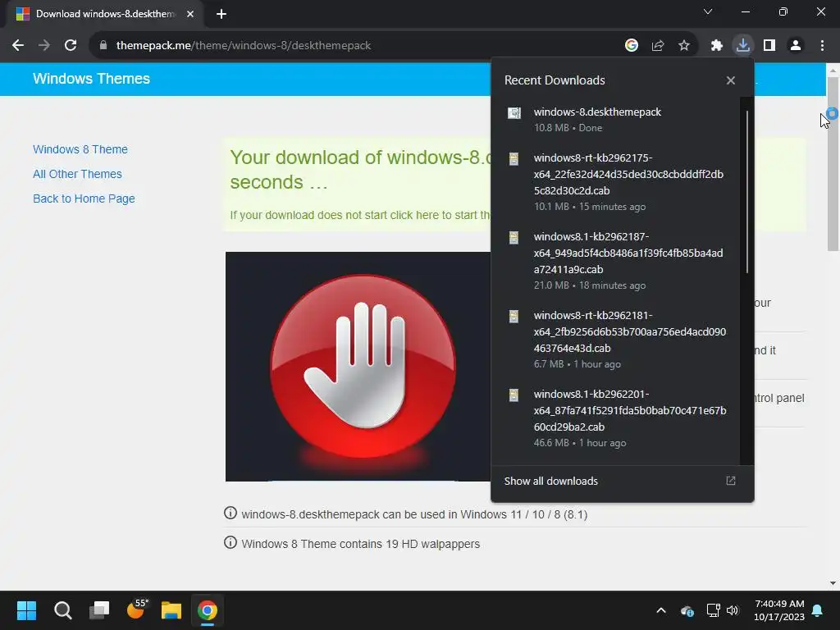Click the page scrollbar down arrow
The height and width of the screenshot is (630, 840).
[833, 583]
